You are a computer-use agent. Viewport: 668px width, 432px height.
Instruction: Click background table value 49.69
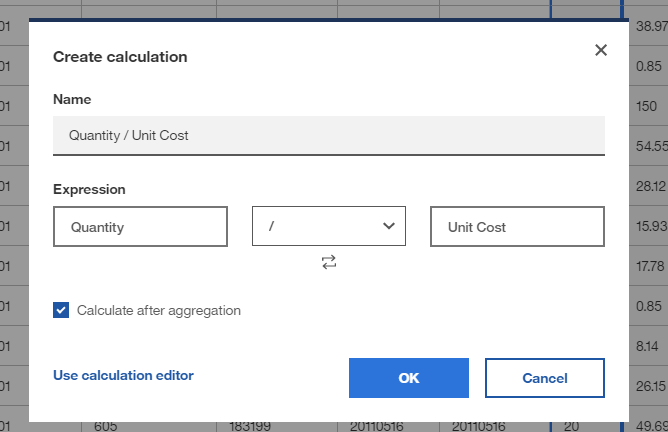click(x=652, y=426)
